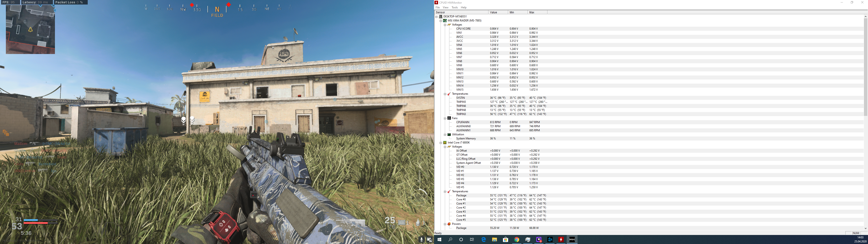The height and width of the screenshot is (244, 868).
Task: Open Twitch app from the taskbar
Action: click(x=539, y=240)
